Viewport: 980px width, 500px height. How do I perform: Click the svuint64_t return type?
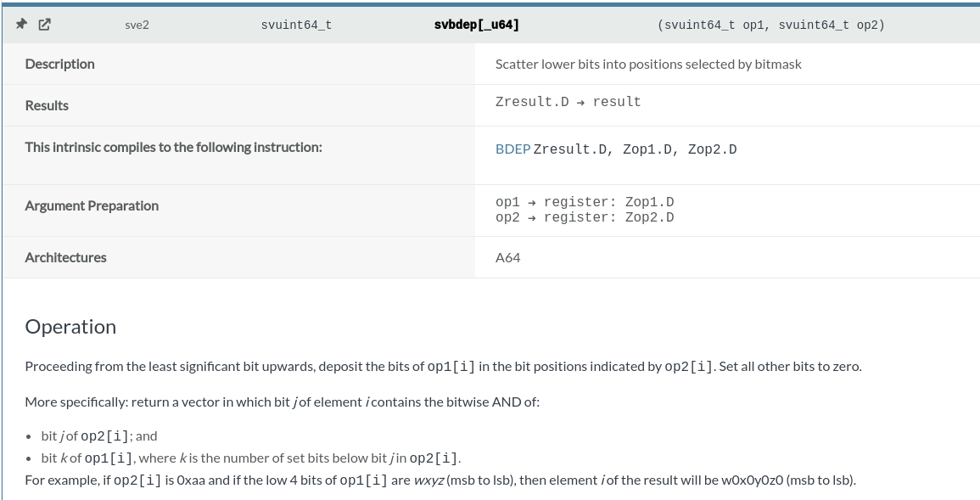[x=296, y=25]
